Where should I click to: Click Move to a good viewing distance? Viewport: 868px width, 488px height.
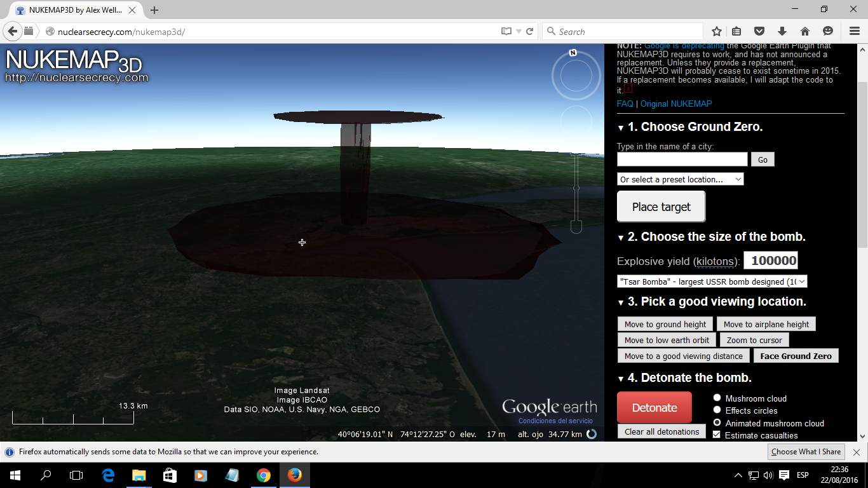(x=684, y=356)
